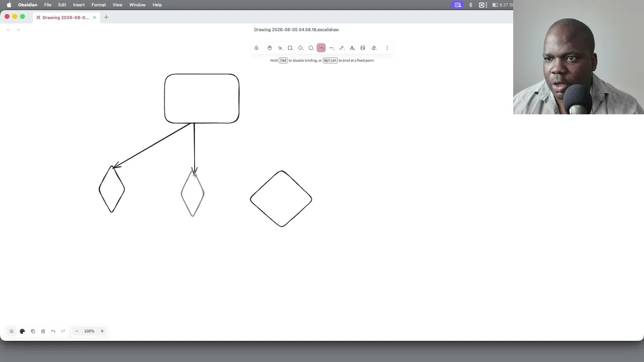Select the Insert image tool
This screenshot has width=644, height=362.
point(363,48)
